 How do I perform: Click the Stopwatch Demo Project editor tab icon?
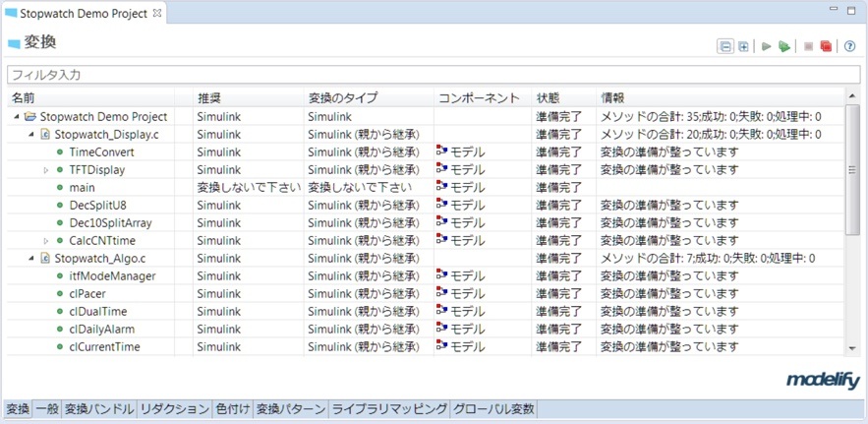[x=11, y=14]
